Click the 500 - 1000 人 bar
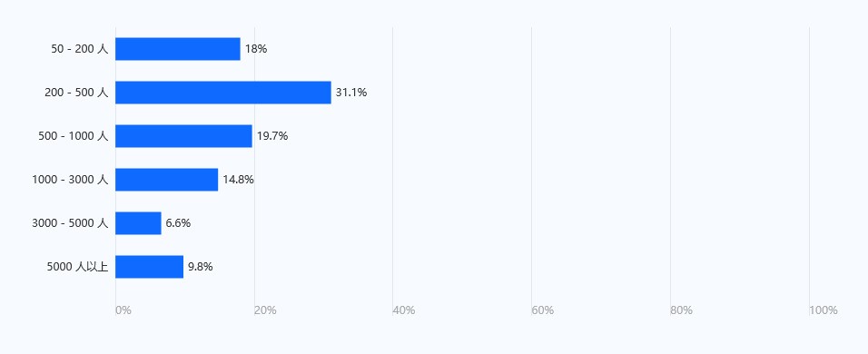Image resolution: width=868 pixels, height=354 pixels. tap(183, 136)
